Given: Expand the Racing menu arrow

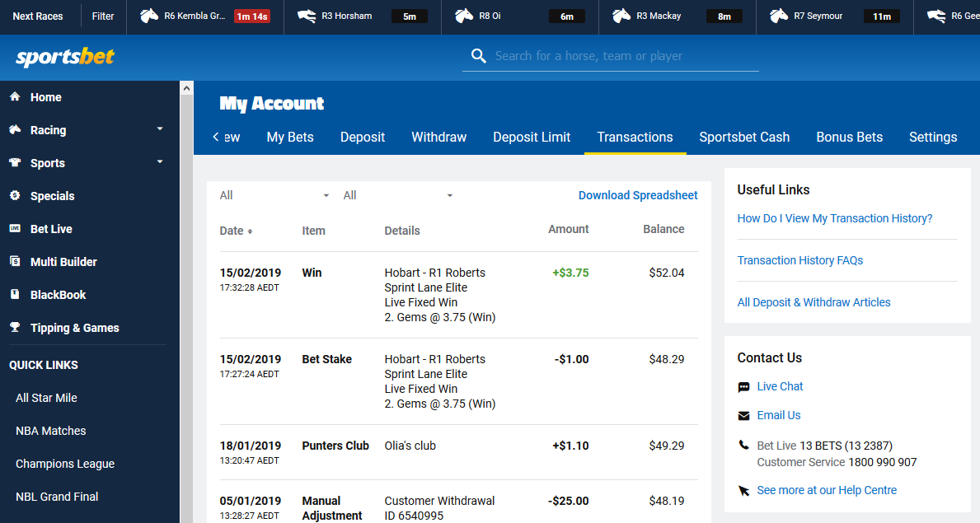Looking at the screenshot, I should [x=160, y=128].
